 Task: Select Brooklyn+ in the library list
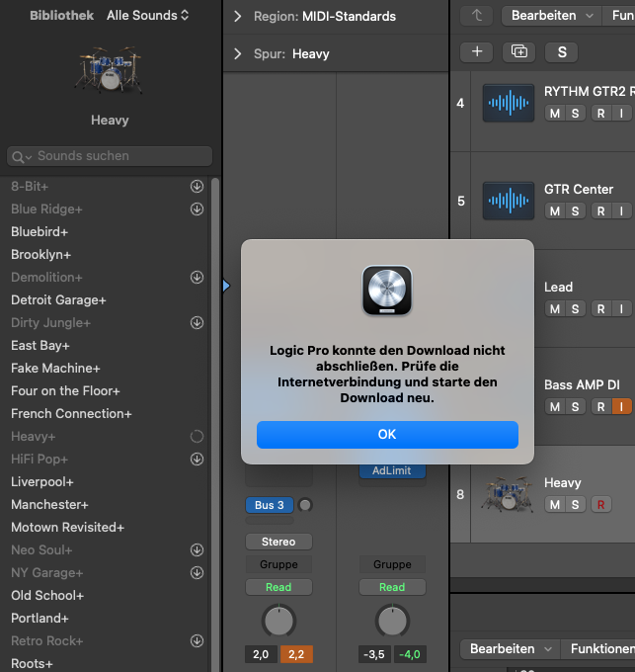click(41, 255)
